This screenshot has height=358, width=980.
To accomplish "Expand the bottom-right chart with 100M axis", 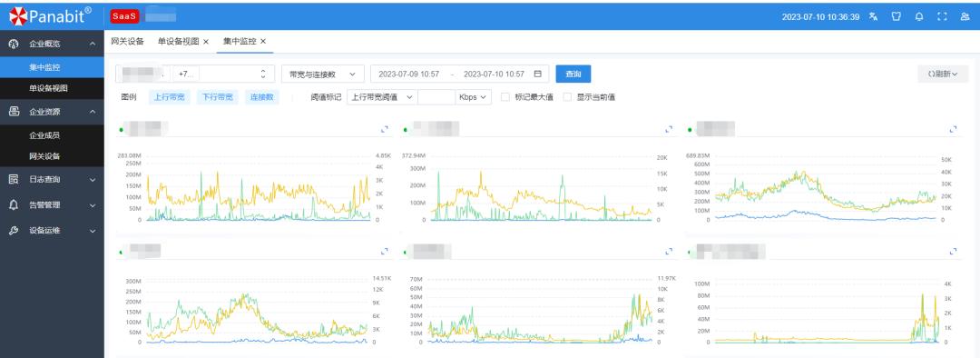I will [x=953, y=251].
